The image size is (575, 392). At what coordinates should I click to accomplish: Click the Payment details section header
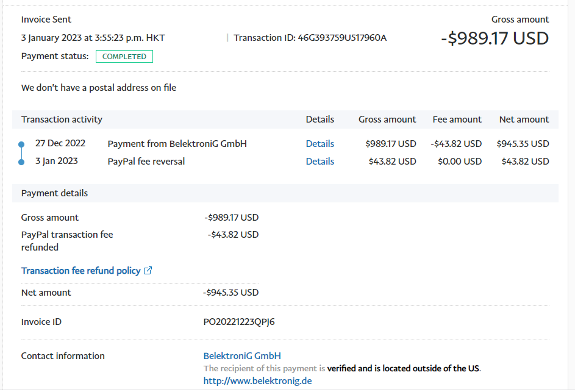pos(54,193)
